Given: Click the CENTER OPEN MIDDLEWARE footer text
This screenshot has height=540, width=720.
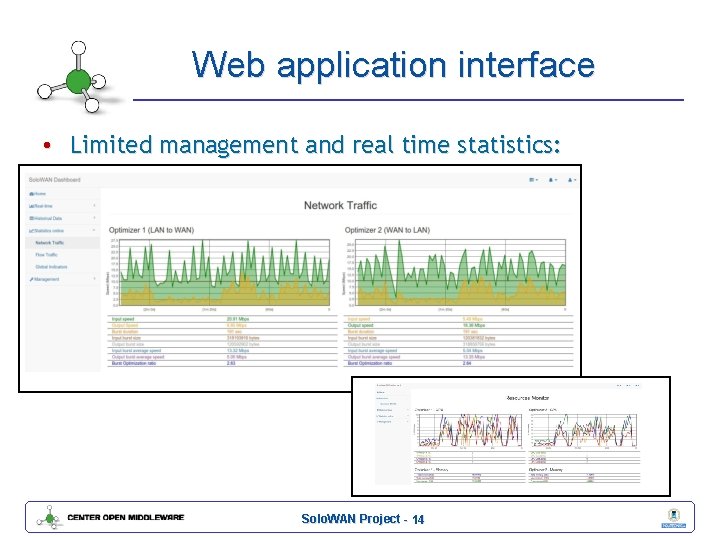Looking at the screenshot, I should click(126, 517).
